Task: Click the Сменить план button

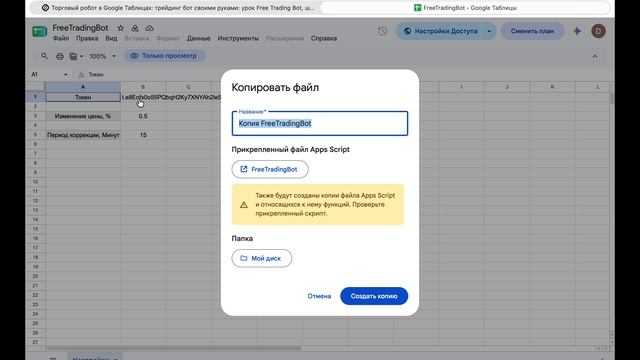Action: pyautogui.click(x=532, y=31)
